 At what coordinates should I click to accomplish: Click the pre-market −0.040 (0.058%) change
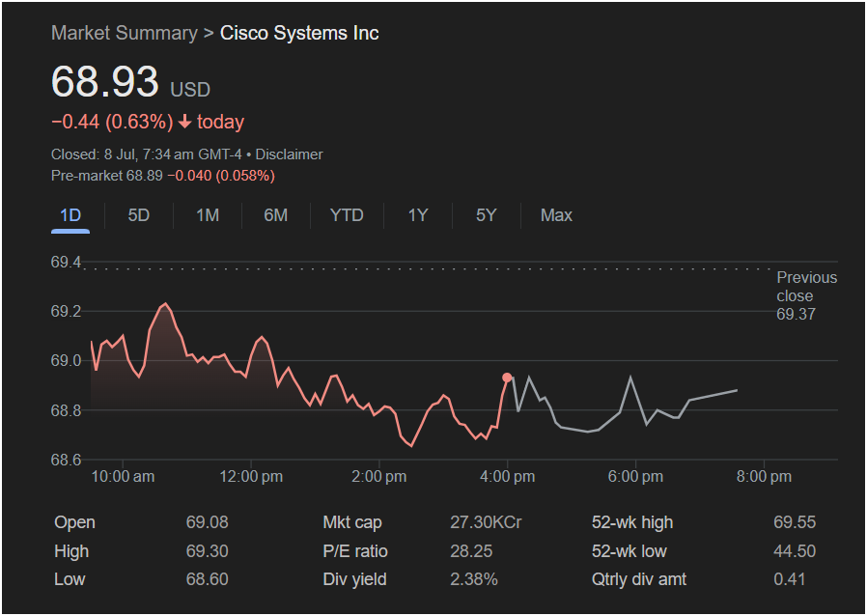[221, 176]
